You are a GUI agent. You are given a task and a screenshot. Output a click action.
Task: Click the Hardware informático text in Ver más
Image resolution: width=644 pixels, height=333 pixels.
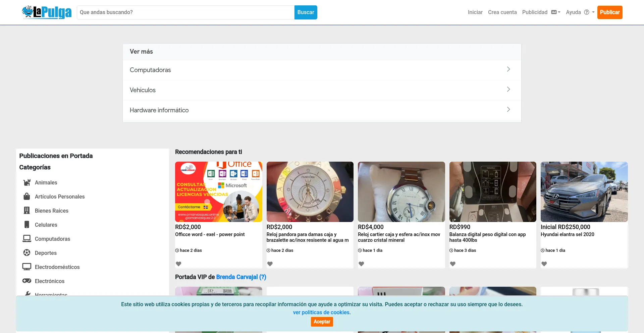(x=159, y=110)
